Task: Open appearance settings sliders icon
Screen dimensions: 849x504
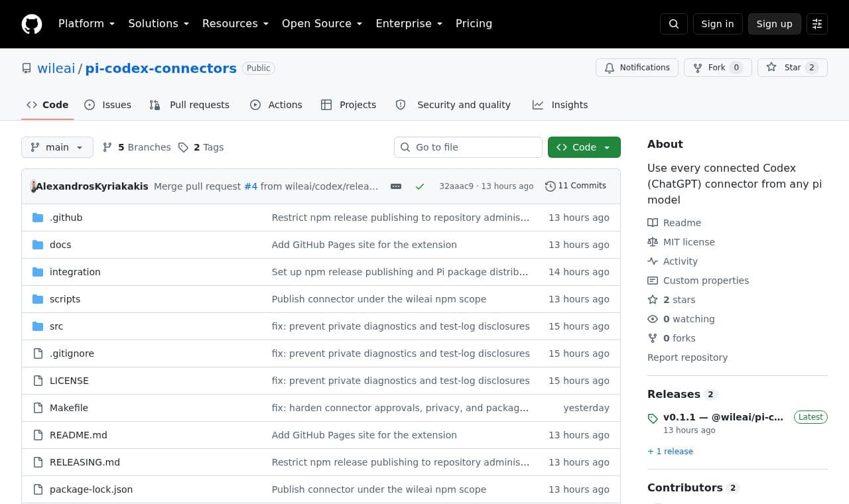Action: pos(817,24)
